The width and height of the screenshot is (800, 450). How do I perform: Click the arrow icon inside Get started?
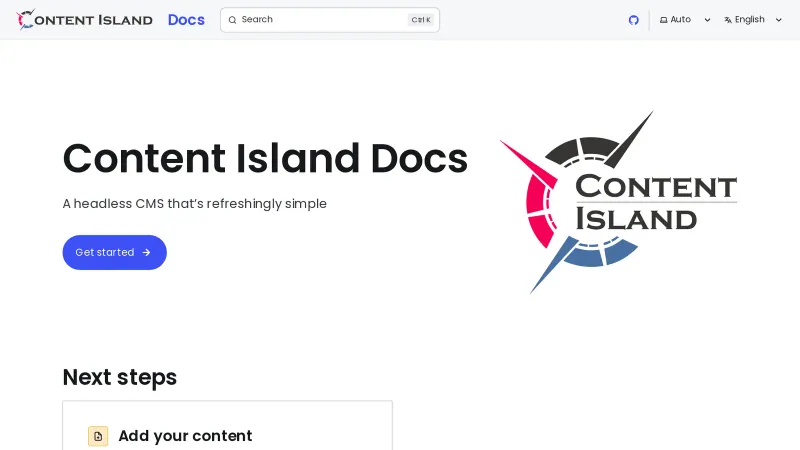pos(147,253)
